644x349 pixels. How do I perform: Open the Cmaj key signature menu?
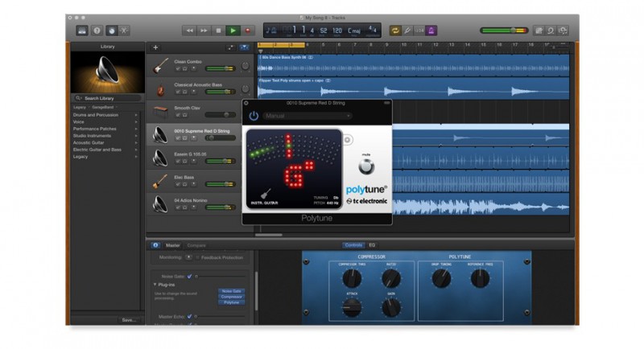(x=354, y=31)
